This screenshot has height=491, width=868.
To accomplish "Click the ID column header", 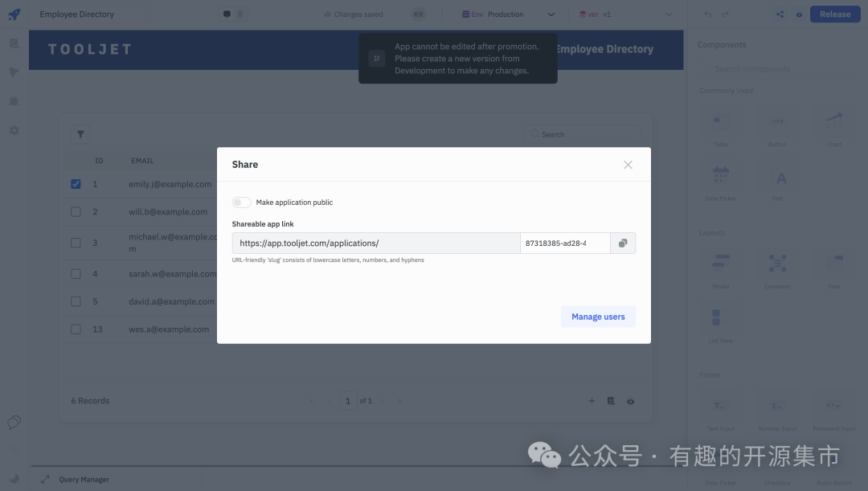I will [99, 161].
